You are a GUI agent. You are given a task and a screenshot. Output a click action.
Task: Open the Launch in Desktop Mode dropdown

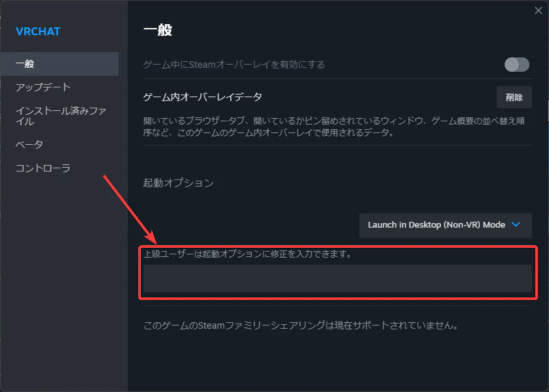pyautogui.click(x=445, y=225)
